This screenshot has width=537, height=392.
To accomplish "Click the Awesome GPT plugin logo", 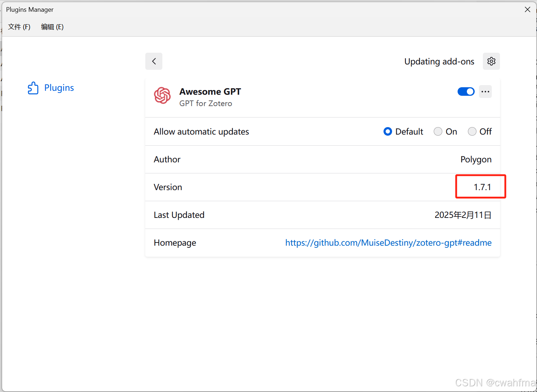I will tap(162, 95).
